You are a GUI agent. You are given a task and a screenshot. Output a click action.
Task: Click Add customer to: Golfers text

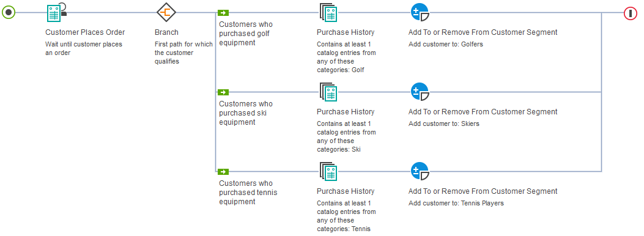(x=446, y=45)
